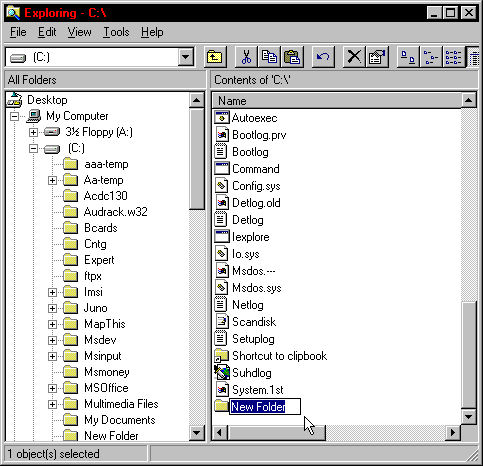Expand the Aa-temp folder node
483x466 pixels.
(x=52, y=180)
